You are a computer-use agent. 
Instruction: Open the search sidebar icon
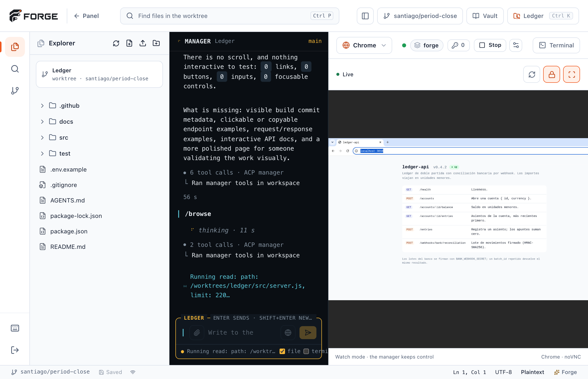coord(15,69)
